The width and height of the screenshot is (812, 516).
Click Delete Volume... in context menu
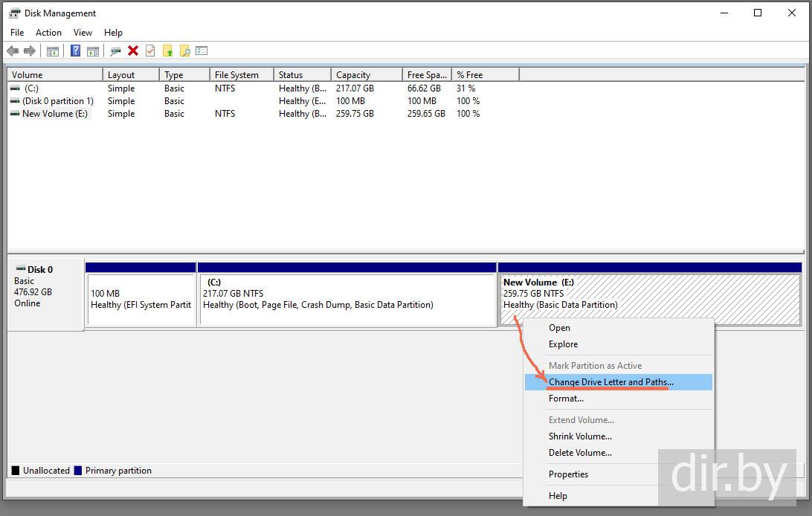[580, 453]
